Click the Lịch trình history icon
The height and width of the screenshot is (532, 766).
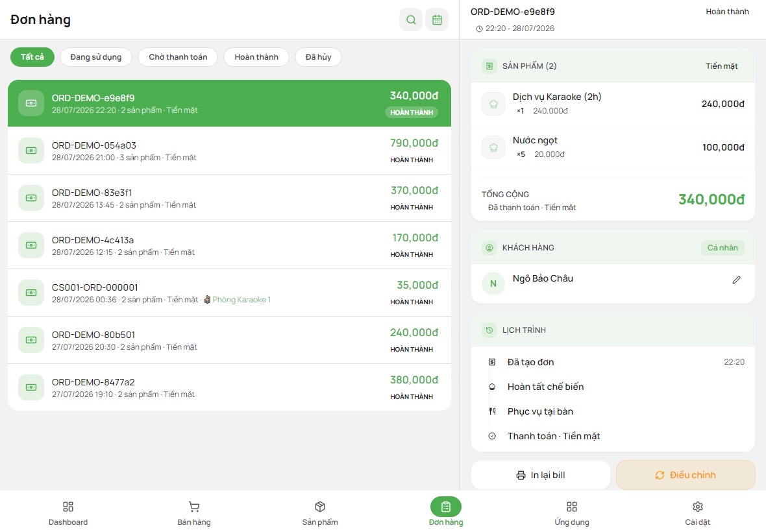pos(489,330)
